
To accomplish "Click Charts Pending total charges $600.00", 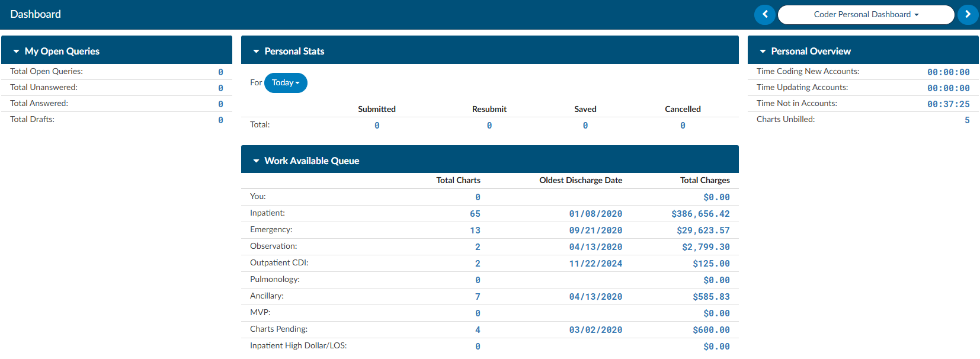I will click(711, 329).
